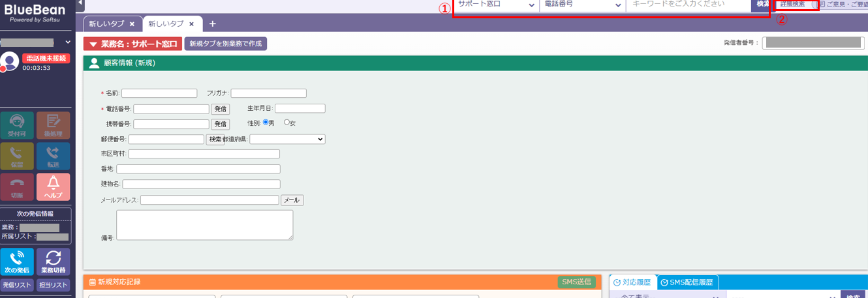Switch to the first 新しいタブ tab

[x=106, y=24]
